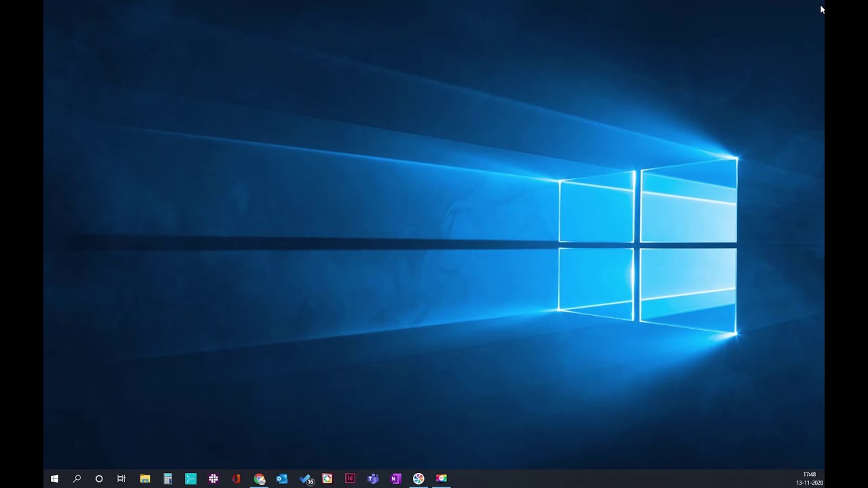Open Microsoft Teams

(373, 479)
